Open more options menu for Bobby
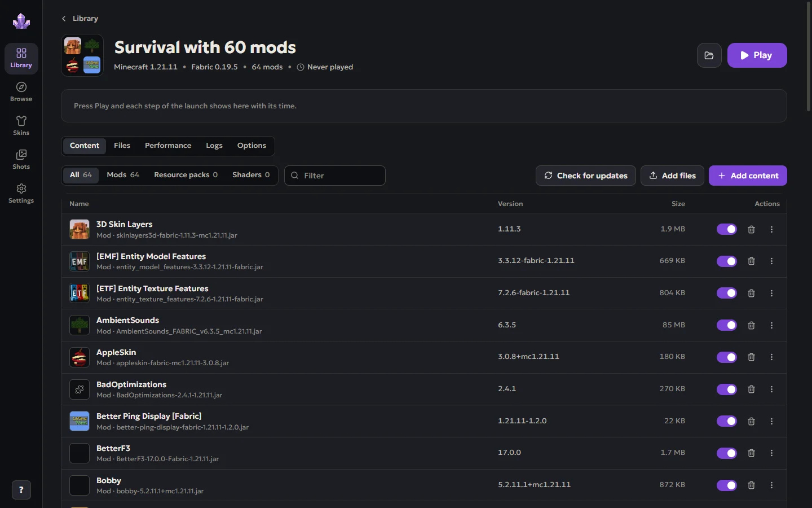This screenshot has width=812, height=508. pos(772,485)
